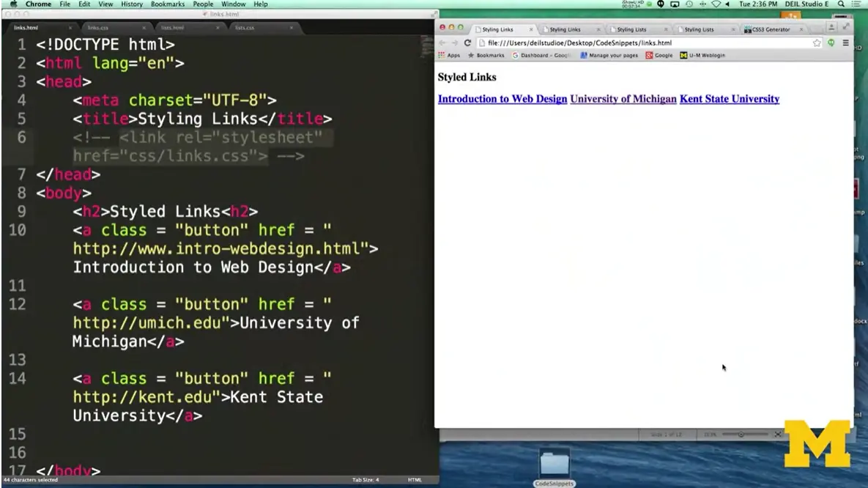Screen dimensions: 868x488
Task: Reload the page in Chrome
Action: [467, 43]
